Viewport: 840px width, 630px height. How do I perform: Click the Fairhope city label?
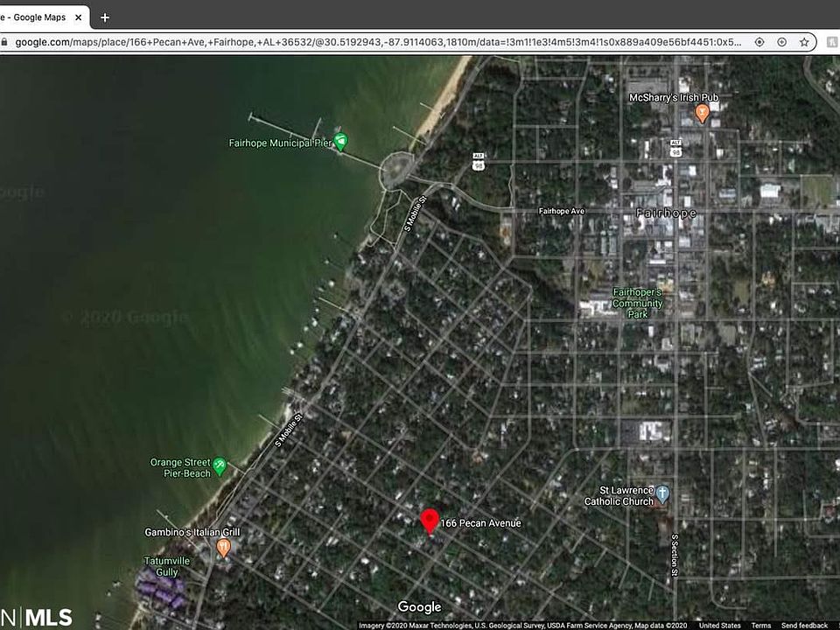pos(666,213)
